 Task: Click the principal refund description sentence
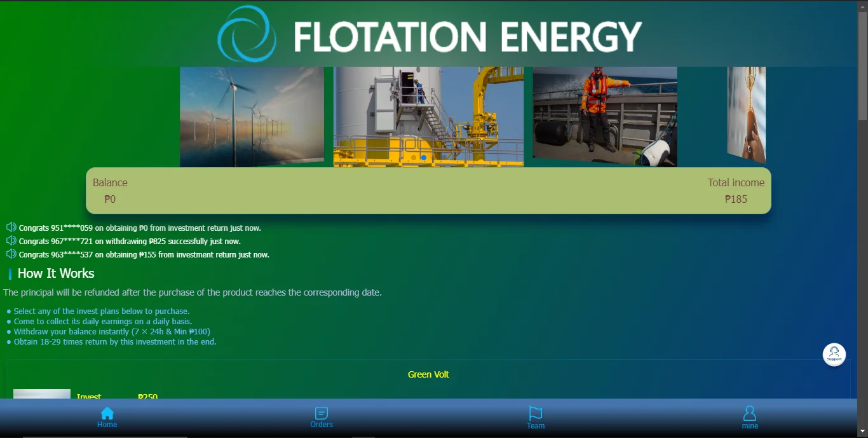tap(193, 292)
